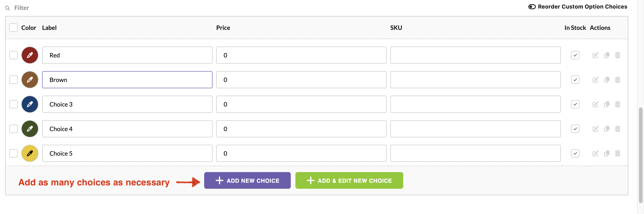This screenshot has height=214, width=644.
Task: Check the select-all checkbox in the header row
Action: [13, 28]
